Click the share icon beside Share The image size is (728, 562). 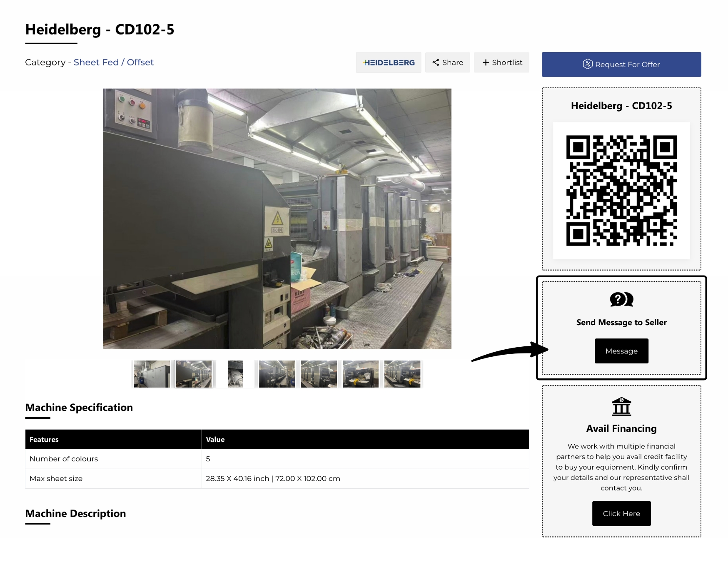click(x=436, y=62)
